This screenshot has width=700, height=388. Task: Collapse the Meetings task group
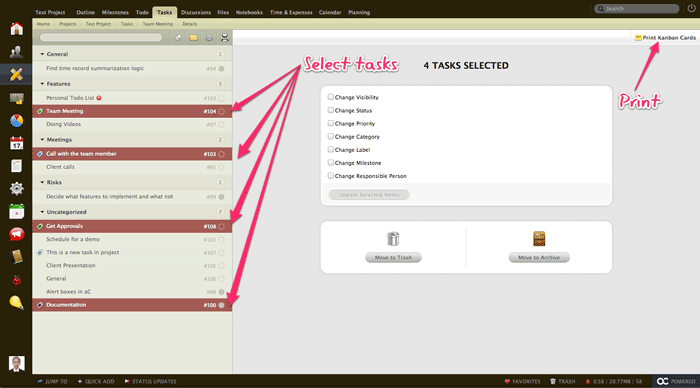[42, 140]
